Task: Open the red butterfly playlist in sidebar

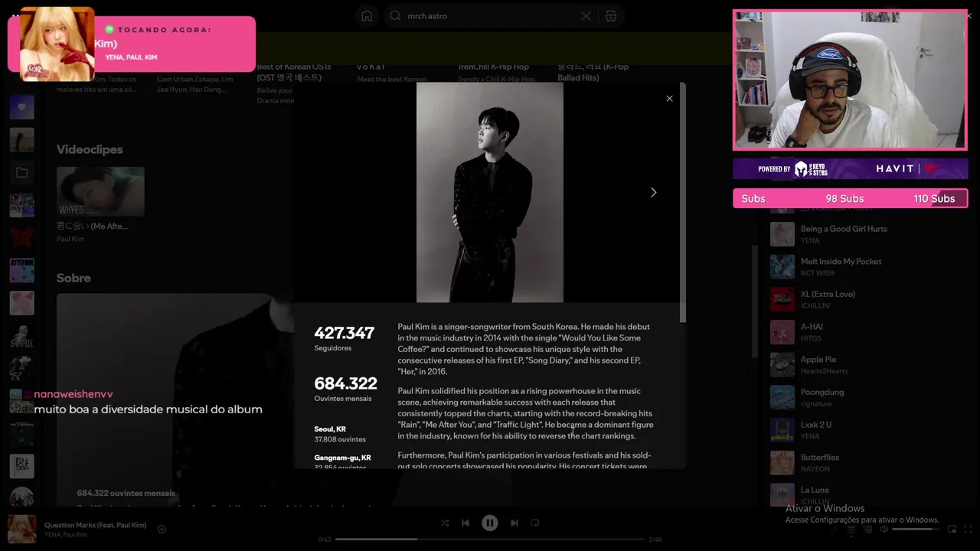Action: (21, 238)
